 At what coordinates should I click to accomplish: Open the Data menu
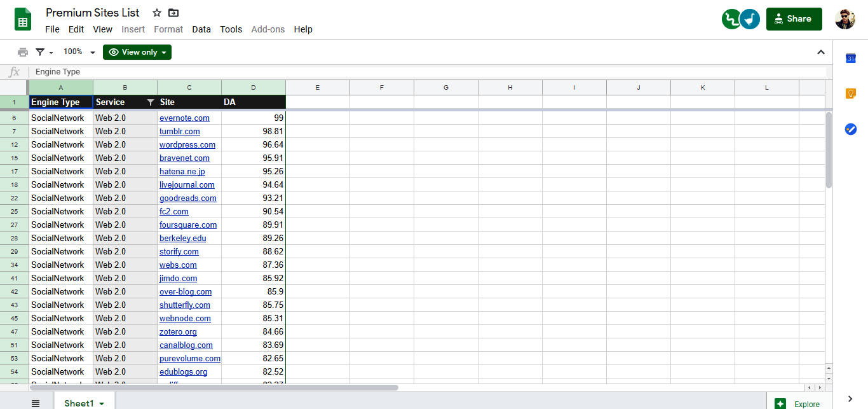(201, 29)
